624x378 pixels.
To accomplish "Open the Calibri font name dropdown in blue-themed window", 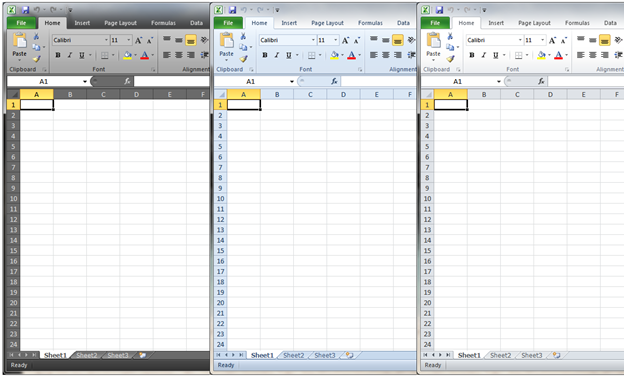I will (x=313, y=40).
